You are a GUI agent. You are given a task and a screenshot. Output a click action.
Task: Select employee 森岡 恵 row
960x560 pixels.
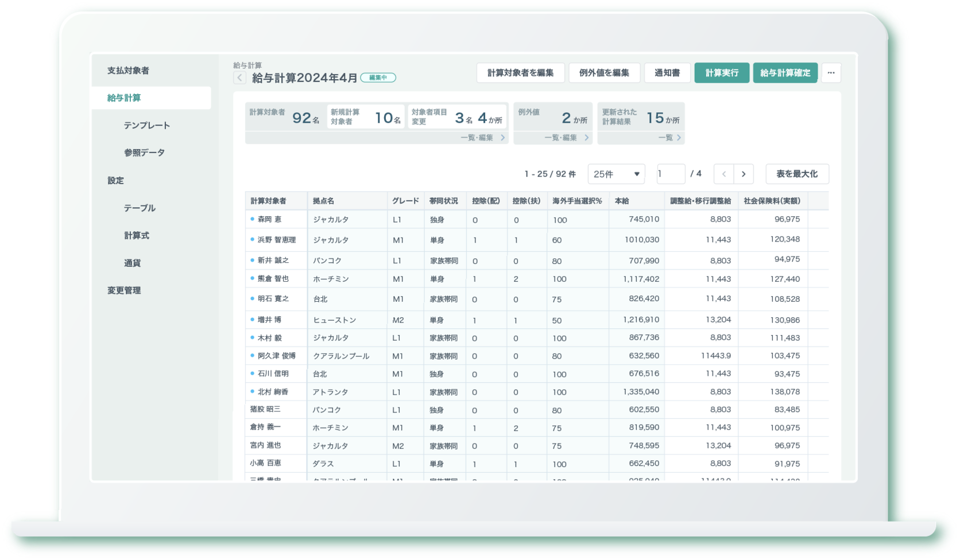537,220
